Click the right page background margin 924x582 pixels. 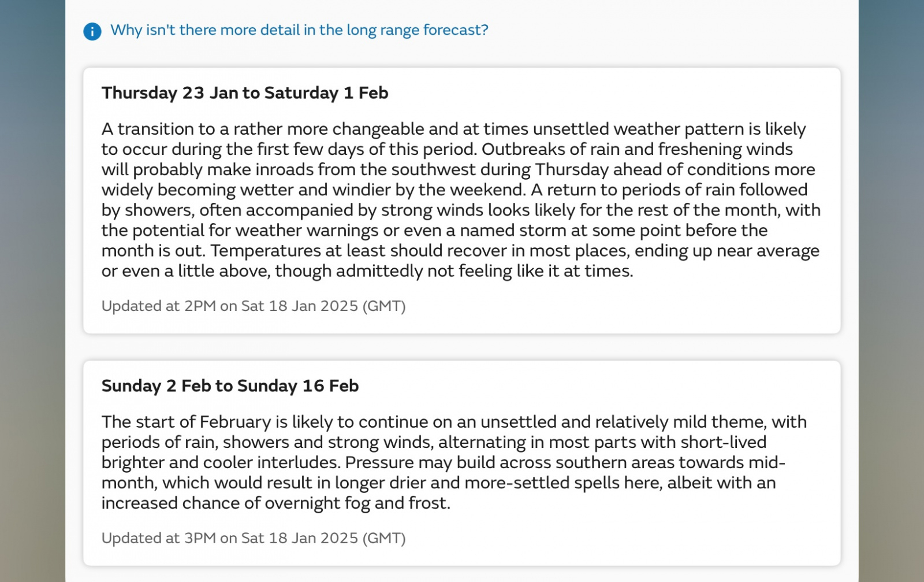pos(891,291)
